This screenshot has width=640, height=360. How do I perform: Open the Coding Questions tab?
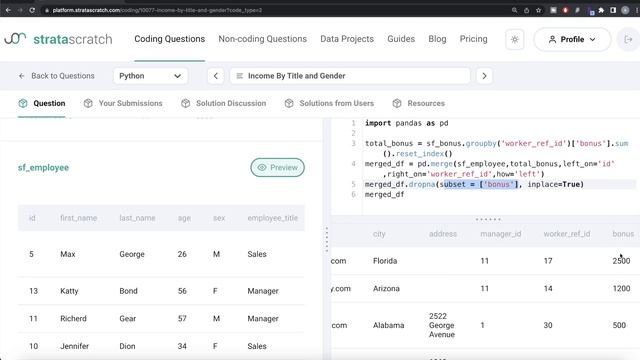click(169, 39)
